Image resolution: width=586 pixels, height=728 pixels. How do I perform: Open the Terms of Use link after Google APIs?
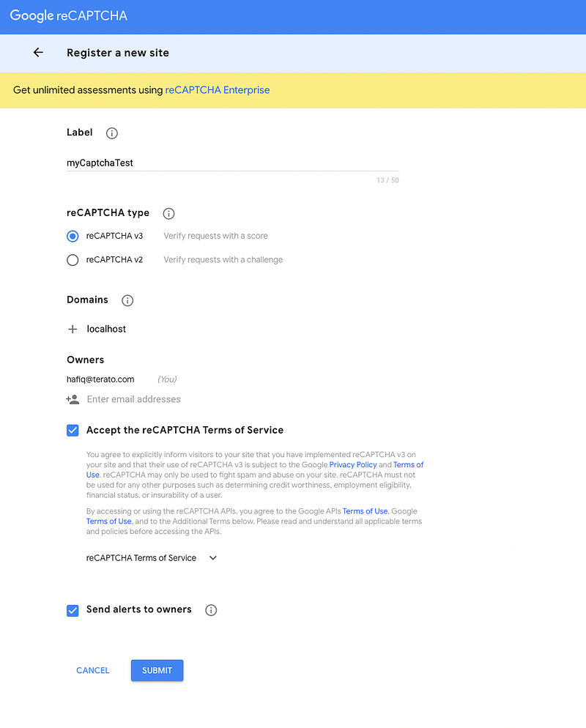365,511
